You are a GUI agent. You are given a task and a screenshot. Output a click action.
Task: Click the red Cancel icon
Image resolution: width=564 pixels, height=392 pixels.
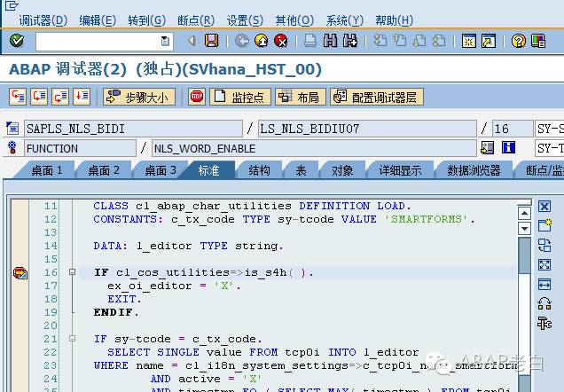coord(281,41)
